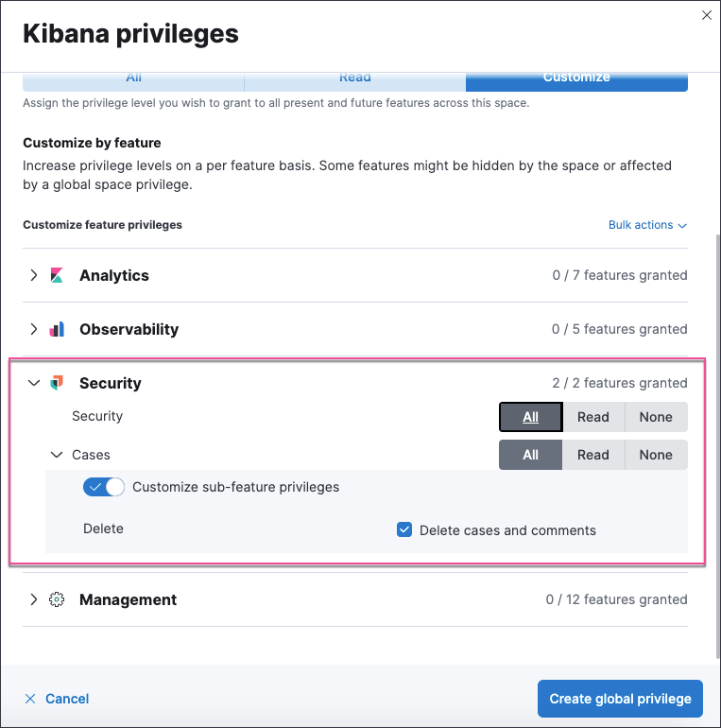The height and width of the screenshot is (728, 721).
Task: Click the Observability bar chart icon
Action: tap(57, 330)
